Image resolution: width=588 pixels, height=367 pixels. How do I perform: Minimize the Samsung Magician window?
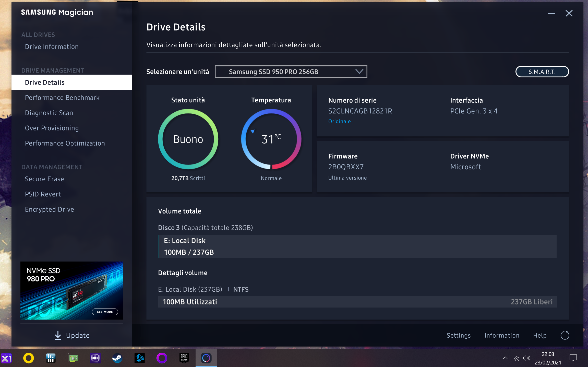pyautogui.click(x=551, y=13)
